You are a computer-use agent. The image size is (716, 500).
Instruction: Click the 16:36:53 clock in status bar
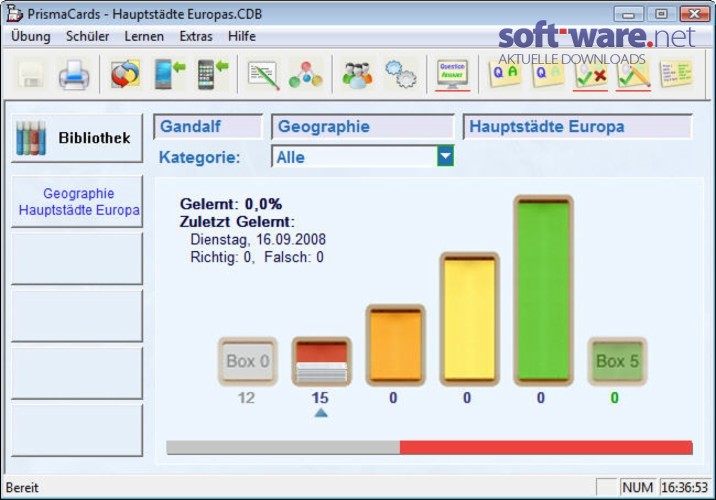(684, 488)
